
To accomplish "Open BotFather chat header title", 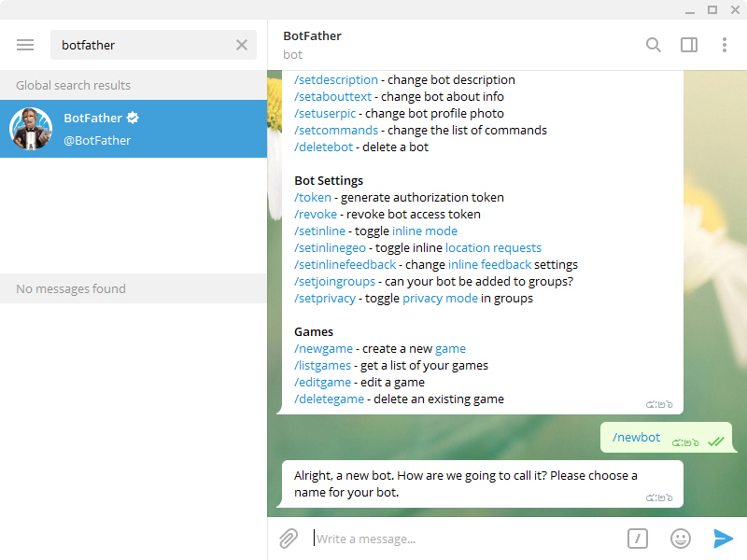I will (312, 36).
